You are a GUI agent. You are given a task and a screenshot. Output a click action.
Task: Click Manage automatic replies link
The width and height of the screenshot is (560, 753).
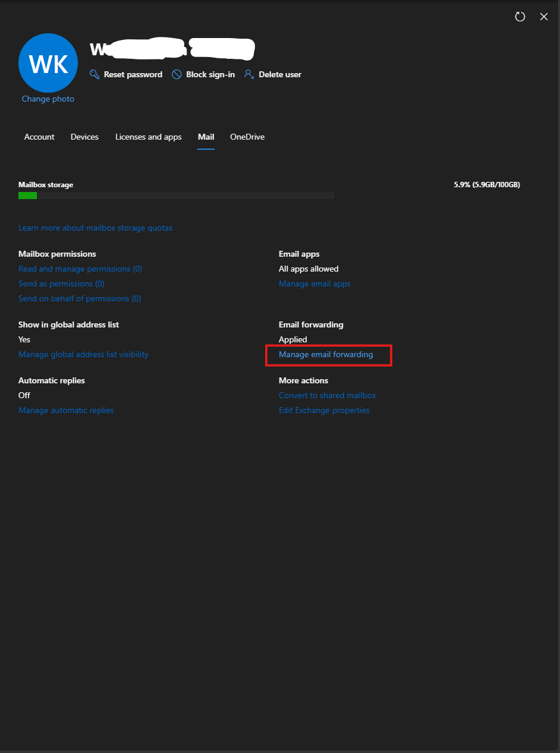tap(66, 410)
